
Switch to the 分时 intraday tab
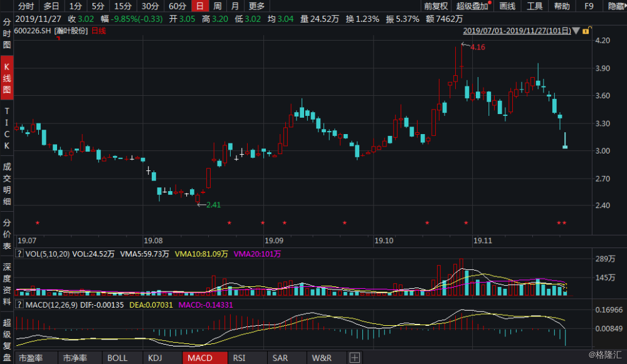click(x=26, y=6)
